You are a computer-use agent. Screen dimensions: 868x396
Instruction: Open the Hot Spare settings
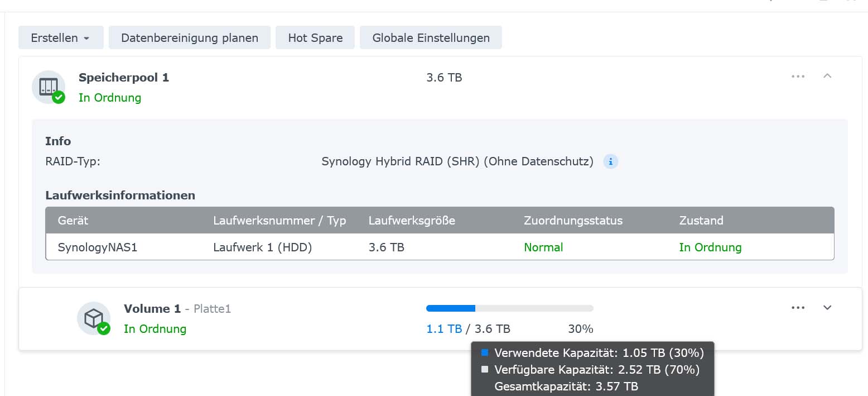coord(315,37)
